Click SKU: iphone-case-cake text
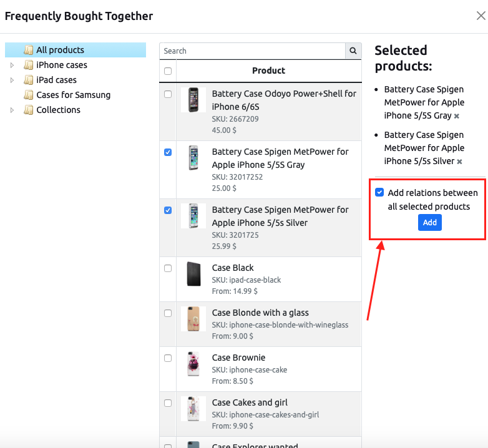488x448 pixels. coord(249,370)
